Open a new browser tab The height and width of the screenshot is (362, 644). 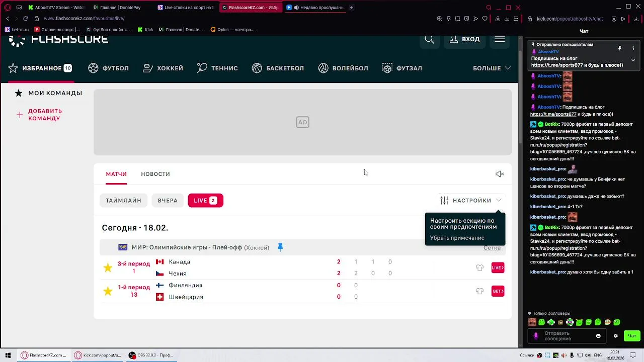pos(352,8)
